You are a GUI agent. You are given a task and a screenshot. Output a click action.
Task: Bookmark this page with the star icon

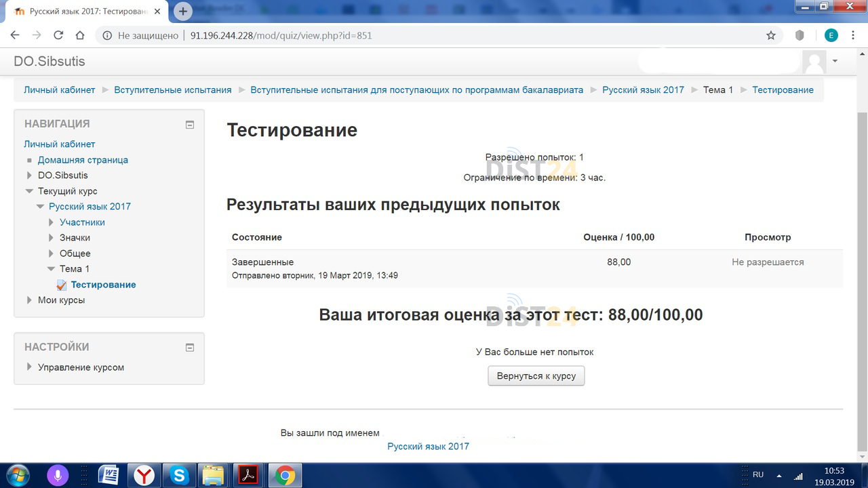point(771,35)
